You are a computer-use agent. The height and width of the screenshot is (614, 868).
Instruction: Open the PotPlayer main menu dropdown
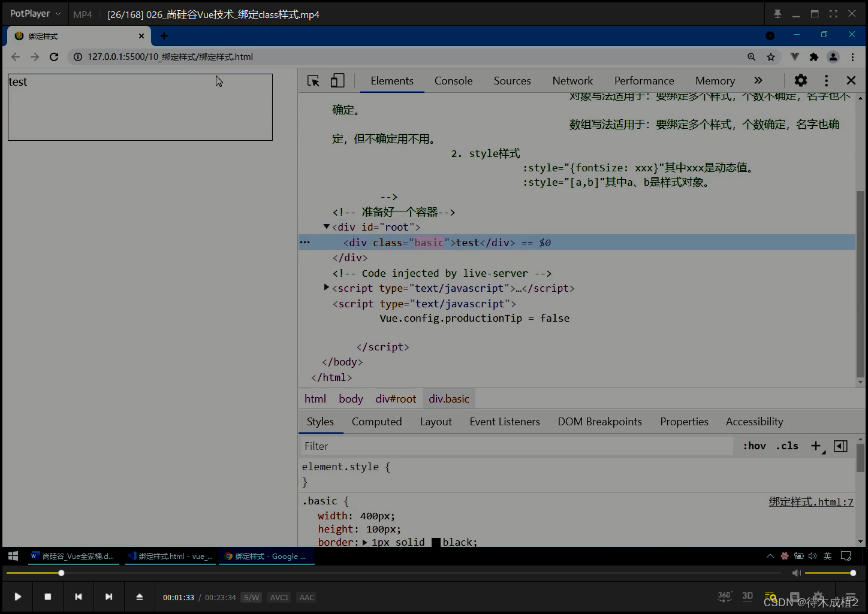pos(35,13)
